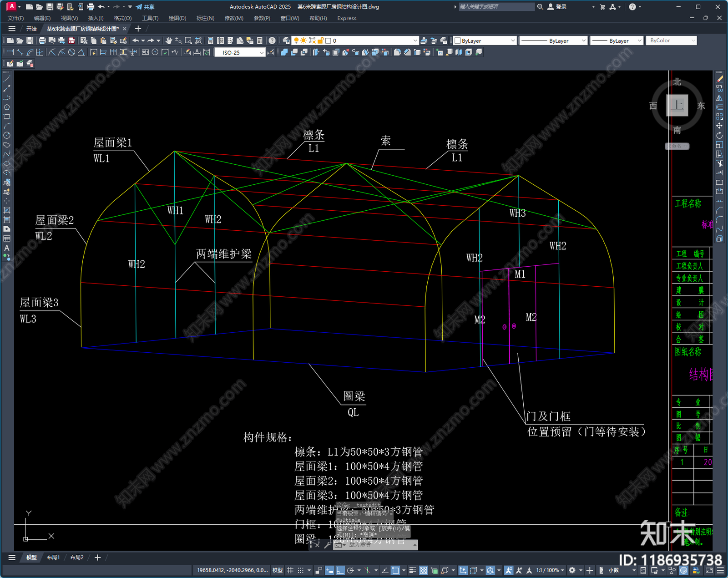Switch to the 布局1 layout tab

tap(53, 558)
